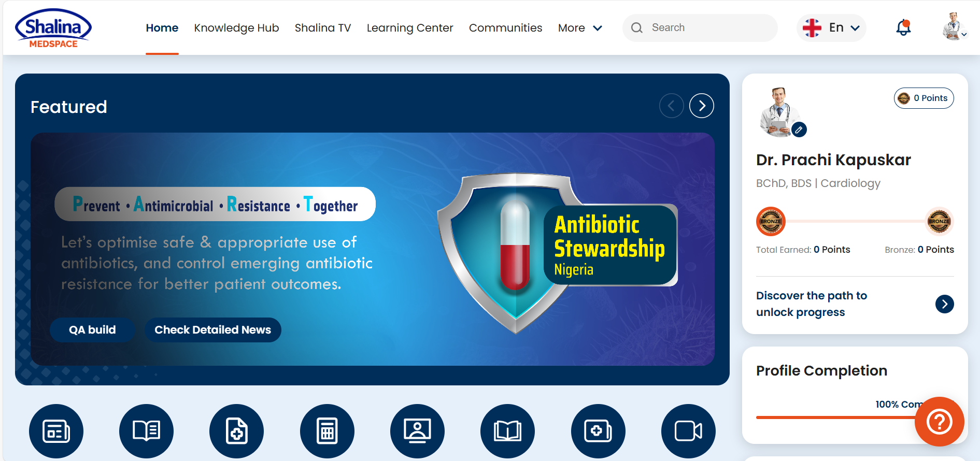This screenshot has width=980, height=461.
Task: Select the Home nav tab
Action: tap(162, 28)
